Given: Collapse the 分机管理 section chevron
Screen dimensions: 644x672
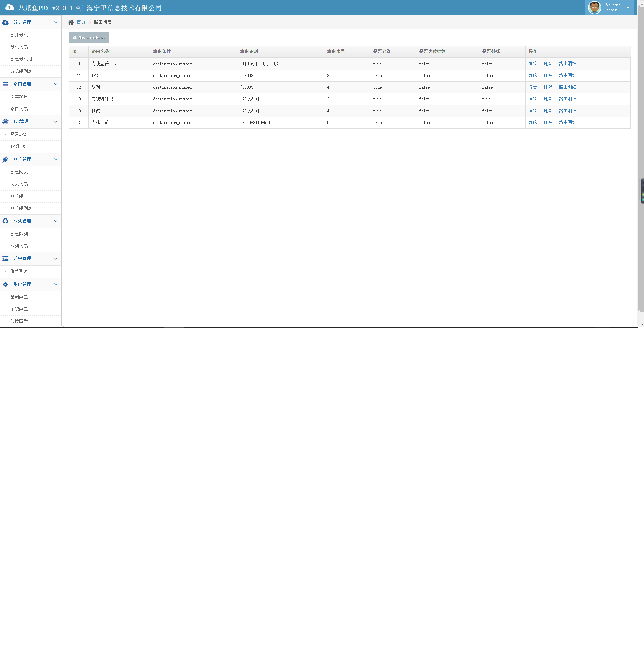Looking at the screenshot, I should pos(56,22).
